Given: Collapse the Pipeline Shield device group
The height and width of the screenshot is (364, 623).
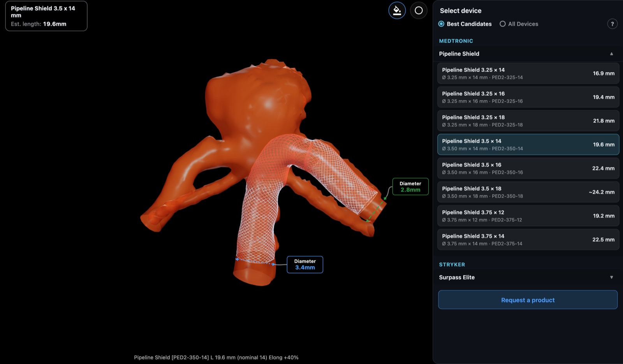Looking at the screenshot, I should pyautogui.click(x=528, y=54).
